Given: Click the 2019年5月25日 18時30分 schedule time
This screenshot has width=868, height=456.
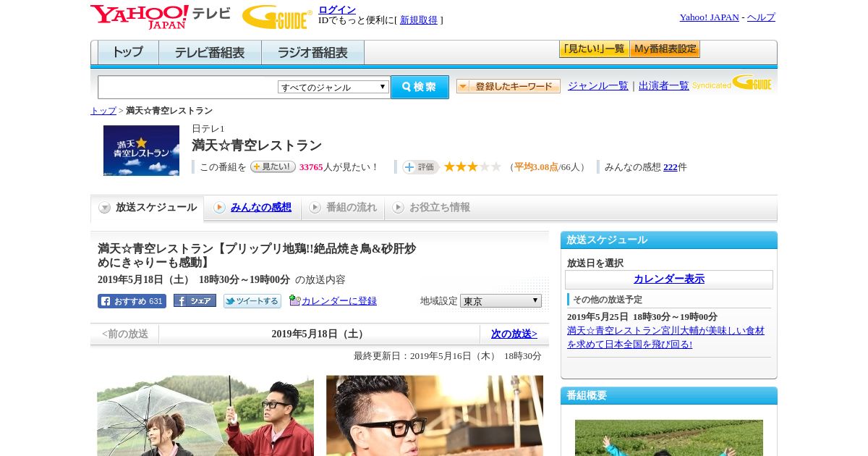Looking at the screenshot, I should [642, 317].
